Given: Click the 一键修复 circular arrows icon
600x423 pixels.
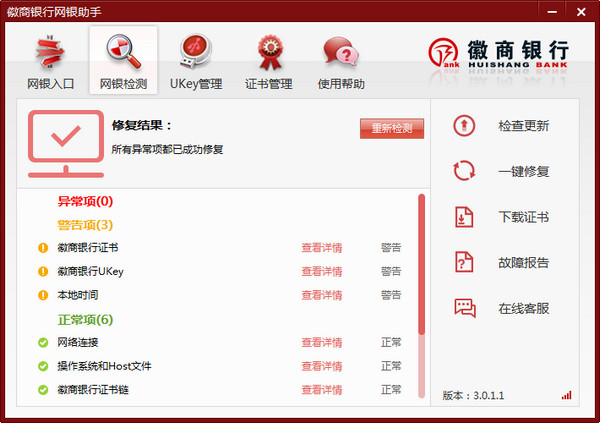Looking at the screenshot, I should coord(464,171).
